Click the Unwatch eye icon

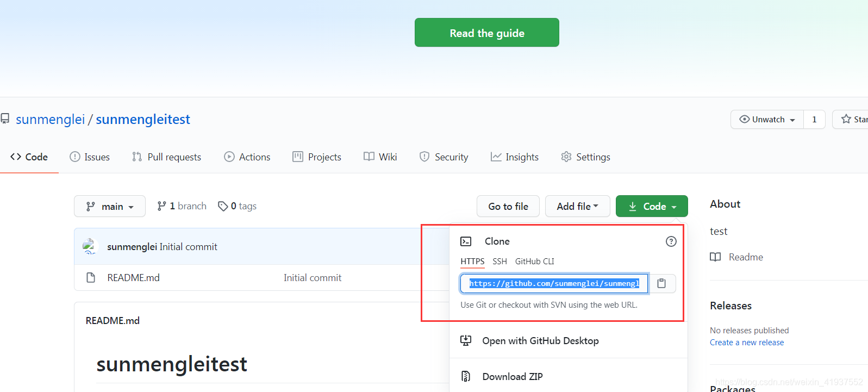[744, 119]
